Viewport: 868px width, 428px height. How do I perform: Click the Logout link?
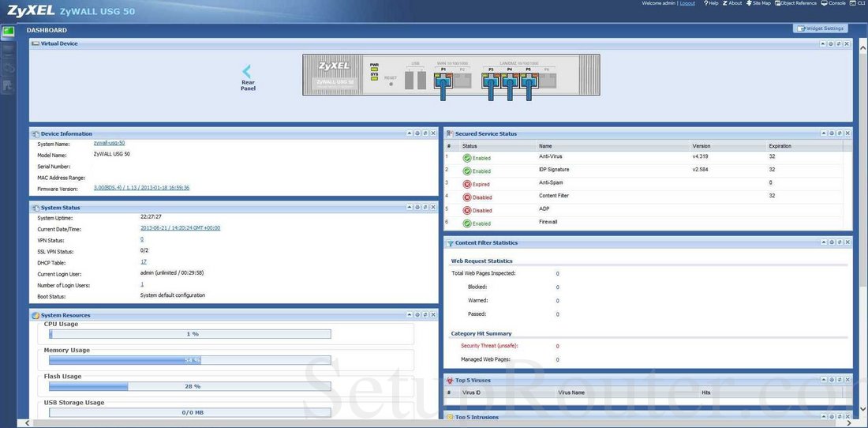[x=687, y=3]
